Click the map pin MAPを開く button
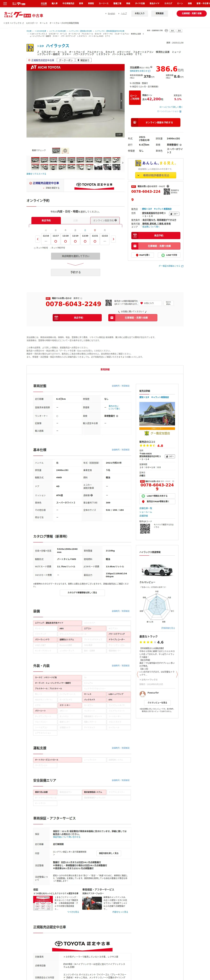Image resolution: width=210 pixels, height=980 pixels. 143,255
